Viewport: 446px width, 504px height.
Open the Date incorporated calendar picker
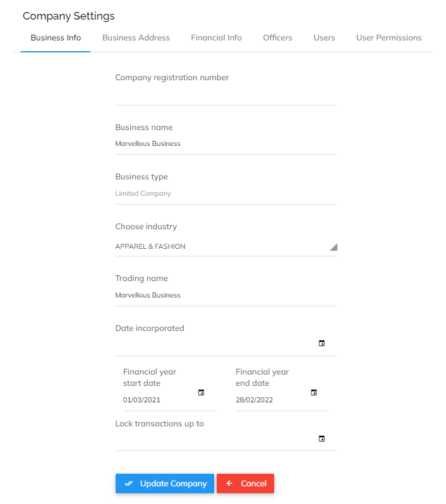tap(322, 344)
